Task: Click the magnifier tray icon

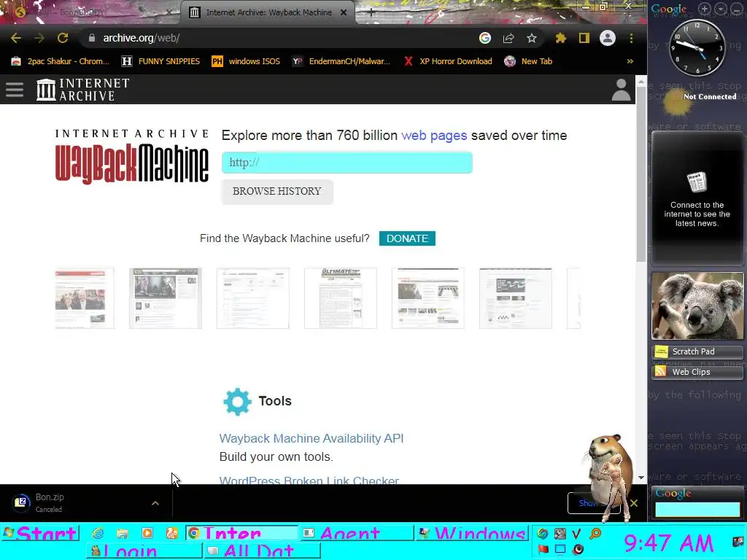Action: pos(595,533)
